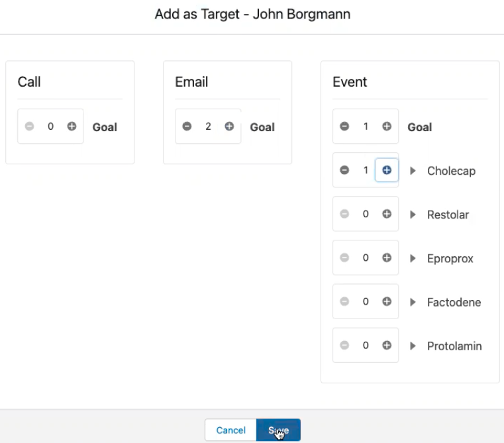Increase the Email goal with plus icon

pos(229,126)
